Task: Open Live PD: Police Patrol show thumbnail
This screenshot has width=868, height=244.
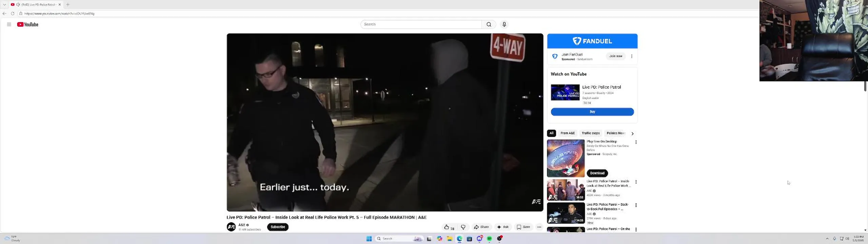Action: click(x=565, y=93)
